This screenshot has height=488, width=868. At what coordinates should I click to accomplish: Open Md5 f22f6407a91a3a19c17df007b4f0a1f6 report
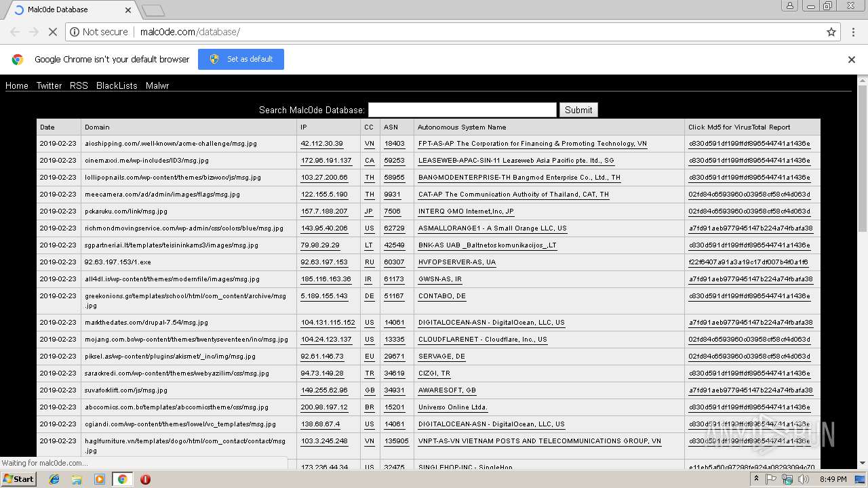pyautogui.click(x=748, y=262)
